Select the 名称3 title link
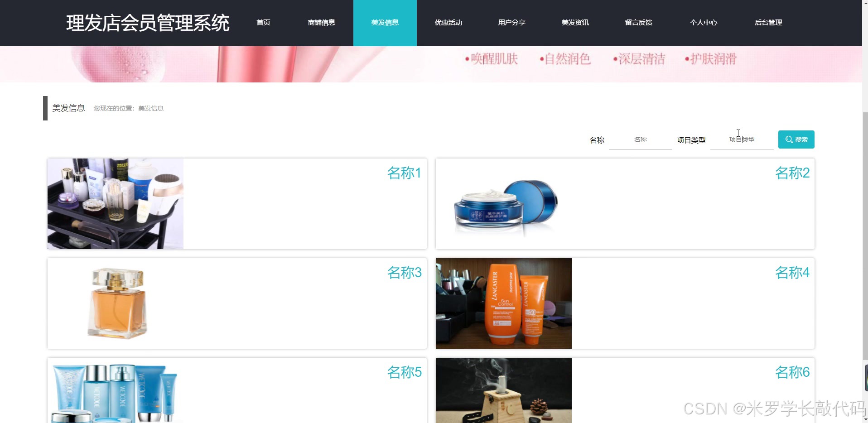Viewport: 868px width, 423px height. point(404,273)
